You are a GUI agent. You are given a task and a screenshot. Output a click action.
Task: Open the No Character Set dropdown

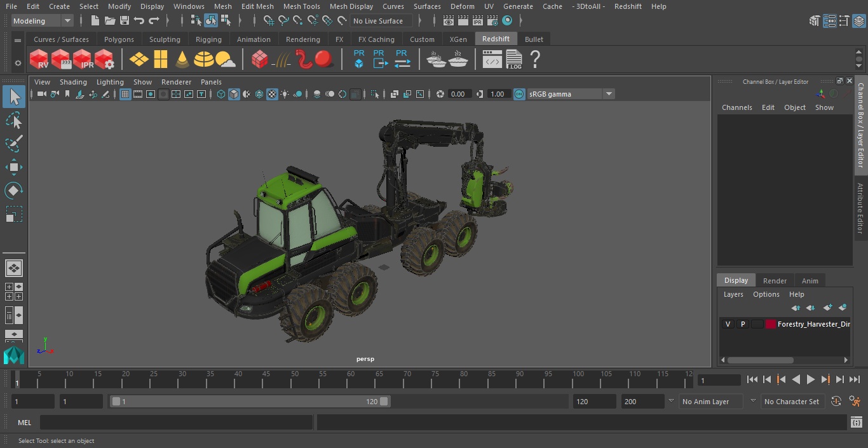point(792,402)
